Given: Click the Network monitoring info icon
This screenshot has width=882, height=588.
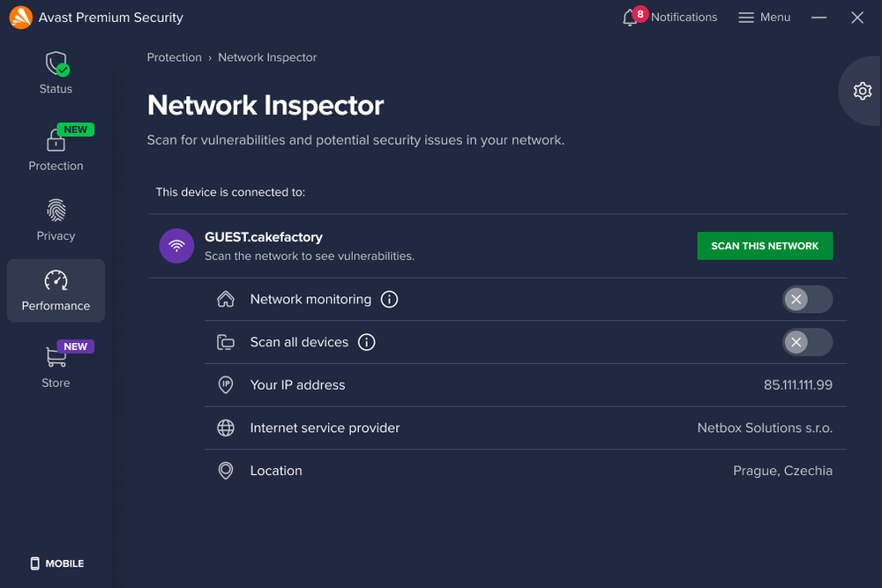Looking at the screenshot, I should (x=389, y=299).
